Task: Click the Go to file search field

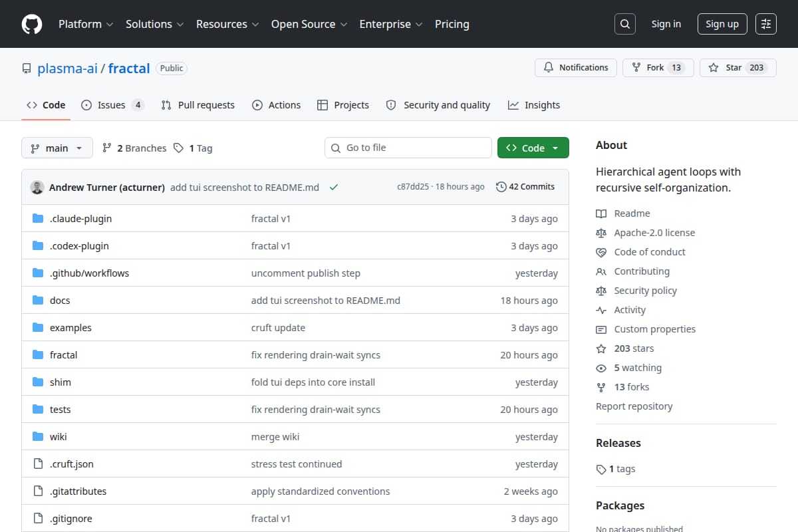Action: coord(408,148)
